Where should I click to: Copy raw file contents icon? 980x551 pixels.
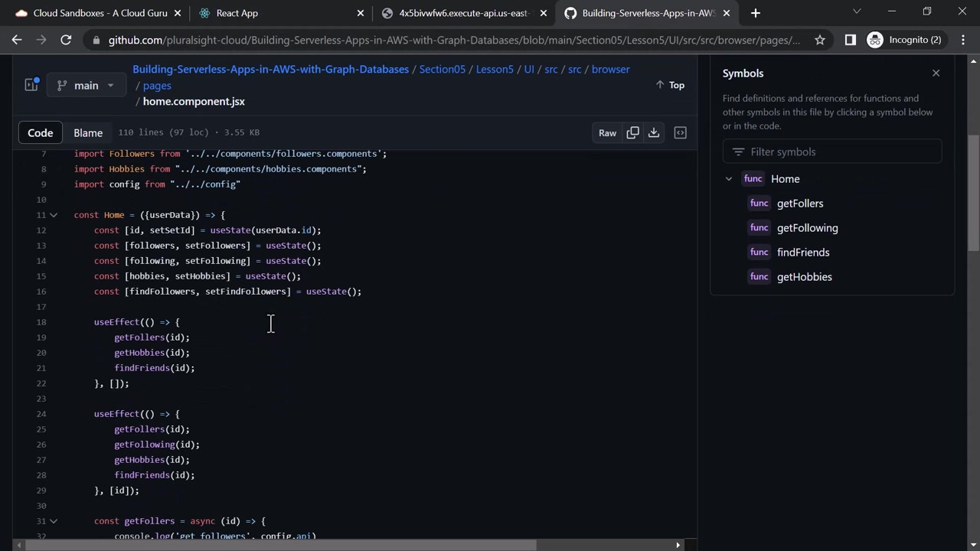pyautogui.click(x=632, y=132)
